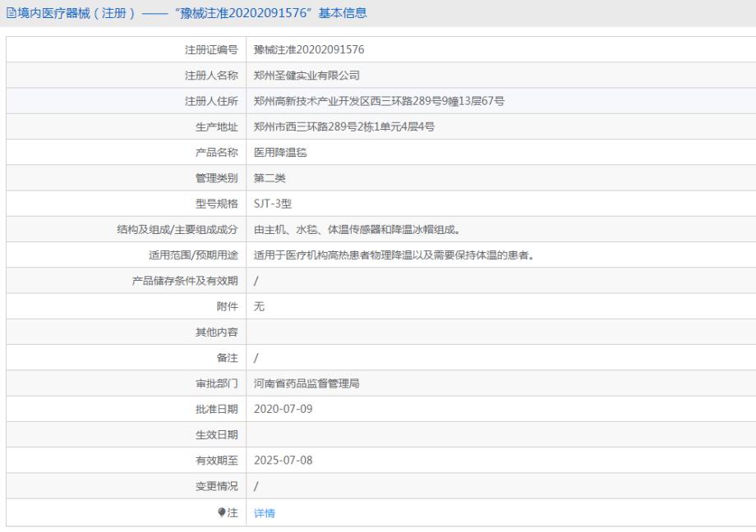756x532 pixels.
Task: Click the 变更情况 row label
Action: point(217,486)
